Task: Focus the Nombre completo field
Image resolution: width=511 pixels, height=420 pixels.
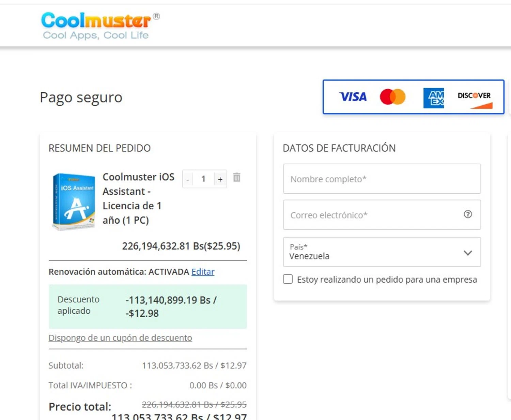Action: [382, 179]
